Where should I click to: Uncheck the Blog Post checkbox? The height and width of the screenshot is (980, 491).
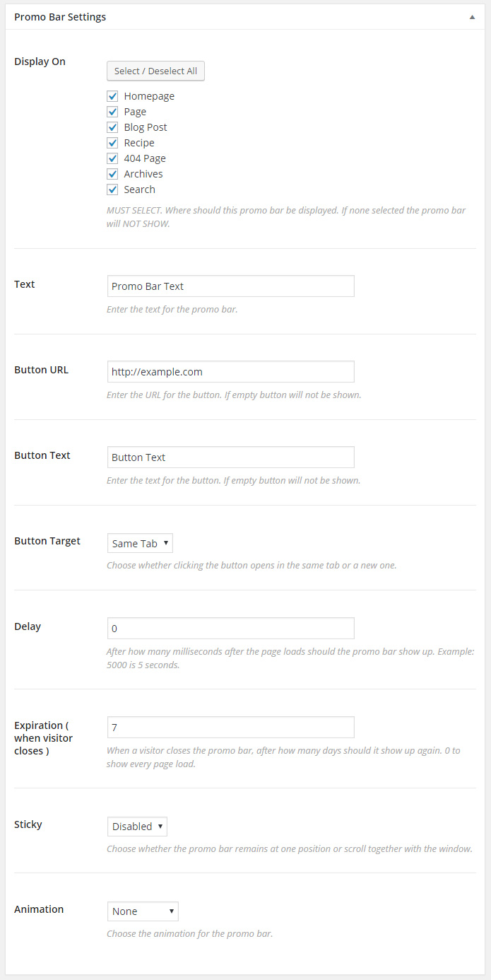[x=112, y=127]
